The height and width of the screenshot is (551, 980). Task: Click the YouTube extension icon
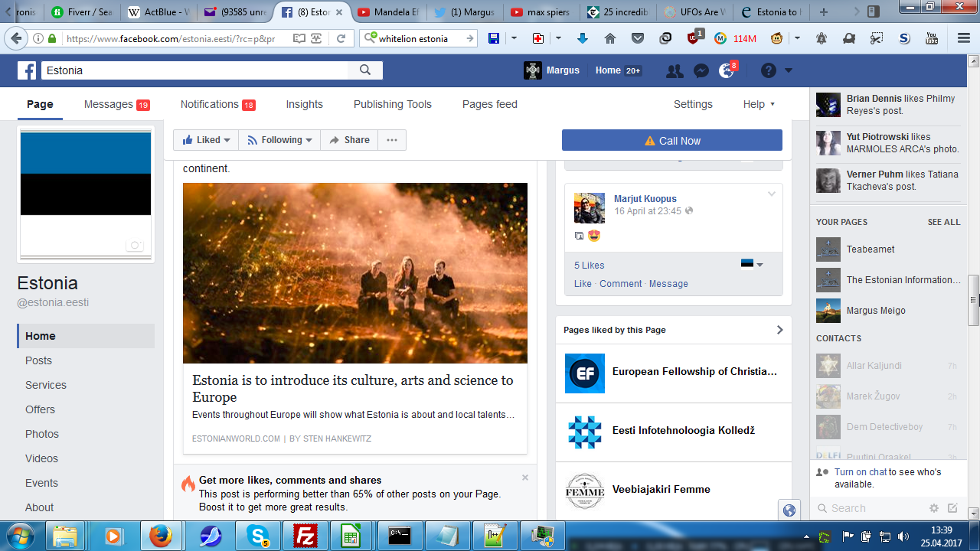(932, 38)
